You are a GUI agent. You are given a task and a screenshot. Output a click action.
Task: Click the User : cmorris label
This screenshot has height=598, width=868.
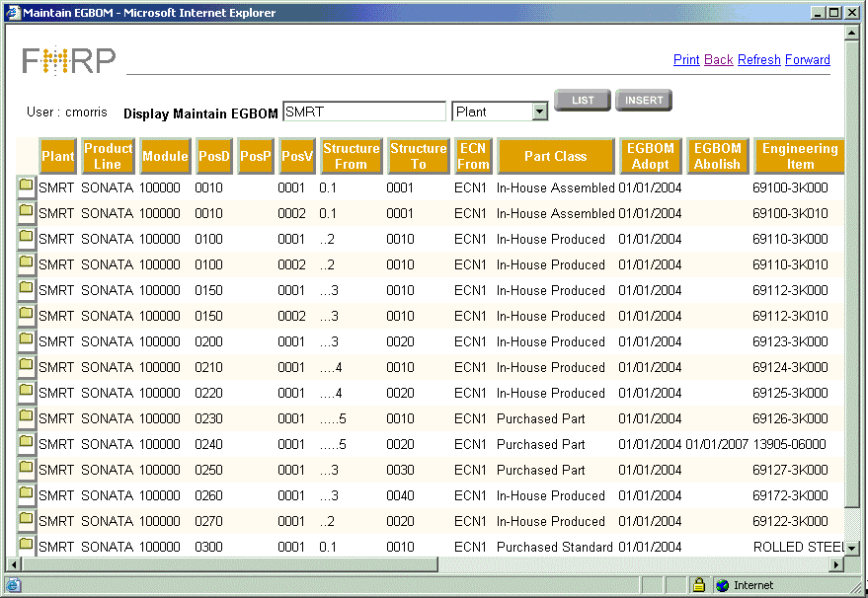pyautogui.click(x=67, y=112)
